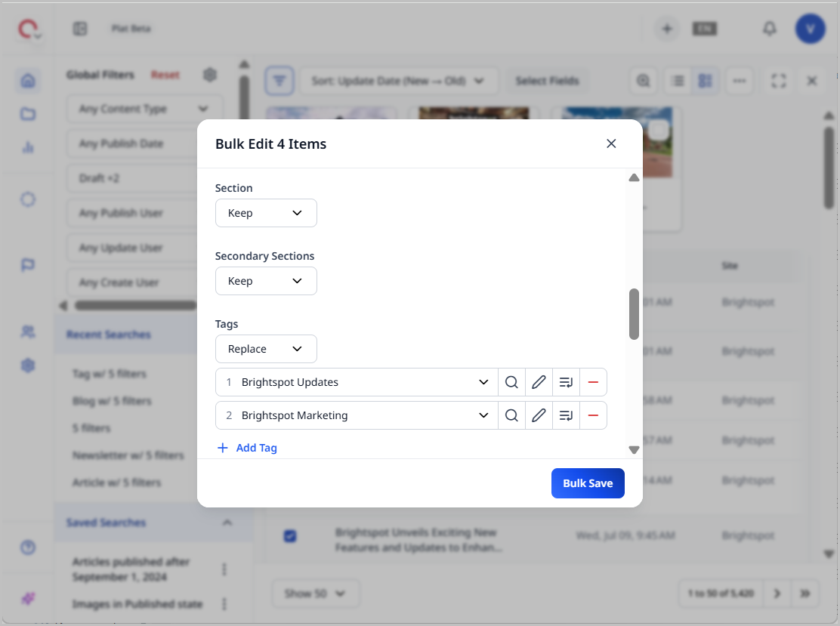
Task: Switch to list view in the results toolbar
Action: 677,81
